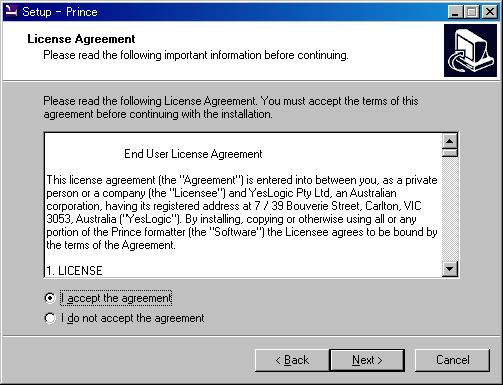Click the license text scrollbar thumb
The height and width of the screenshot is (385, 503).
450,153
